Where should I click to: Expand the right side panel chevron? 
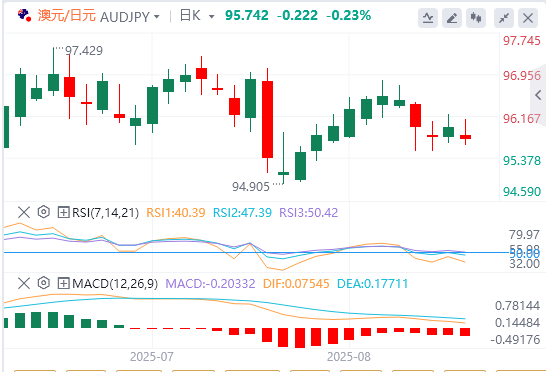(x=538, y=95)
